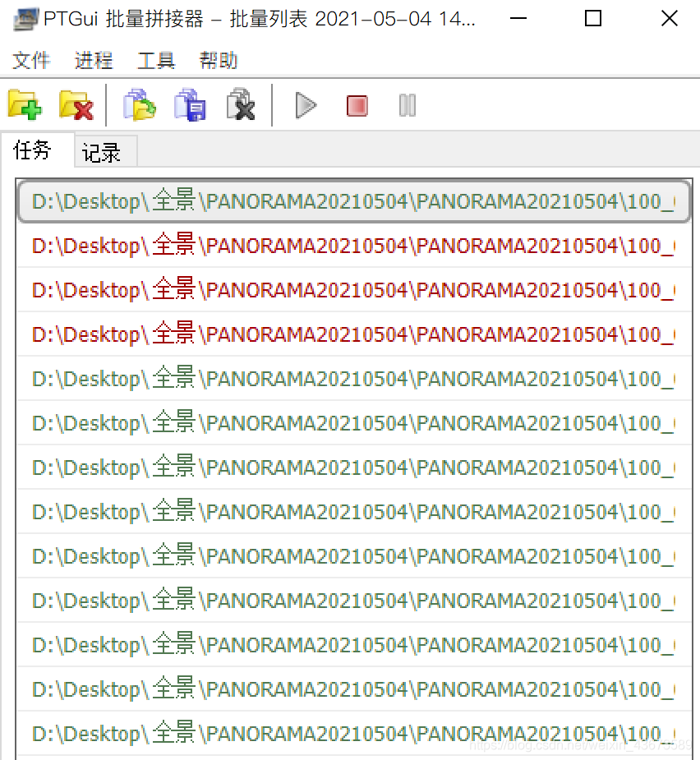The width and height of the screenshot is (700, 760).
Task: Select the highlighted grey-bordered task row
Action: pyautogui.click(x=354, y=201)
